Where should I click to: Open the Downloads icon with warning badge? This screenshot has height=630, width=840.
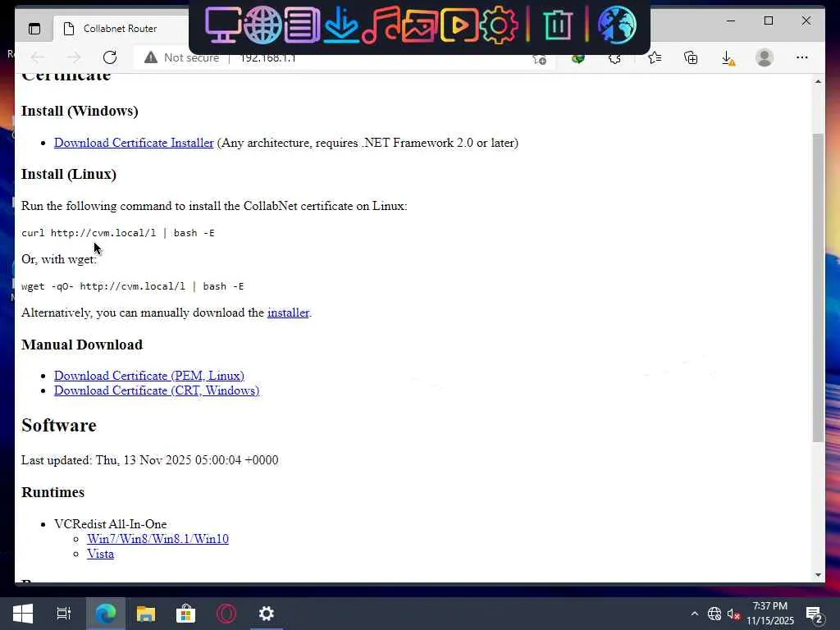(728, 58)
